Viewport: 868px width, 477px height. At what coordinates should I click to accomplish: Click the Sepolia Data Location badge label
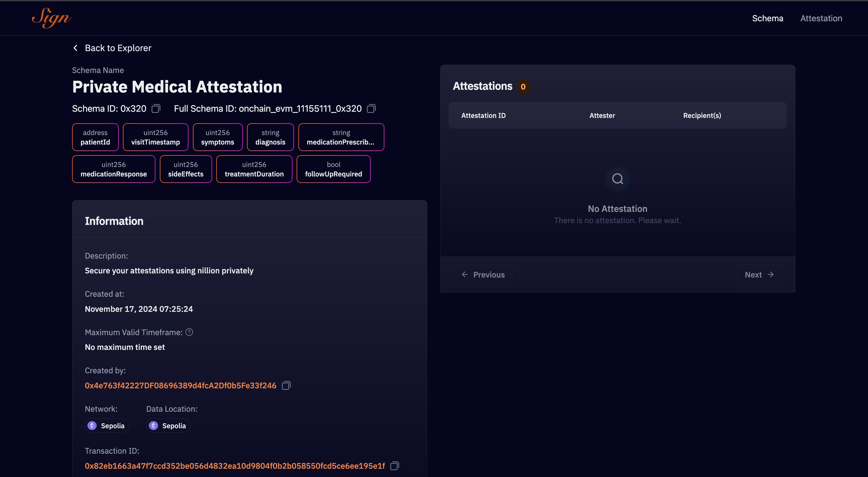click(x=174, y=425)
